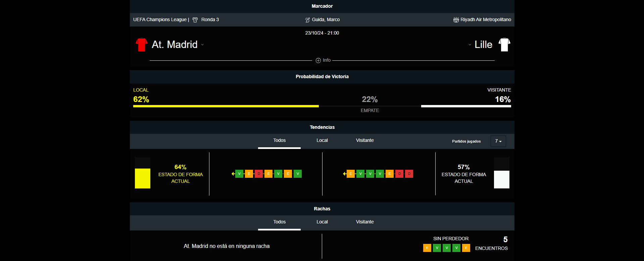Select the Visitante tab under Tendencias
The image size is (644, 261).
pos(364,141)
